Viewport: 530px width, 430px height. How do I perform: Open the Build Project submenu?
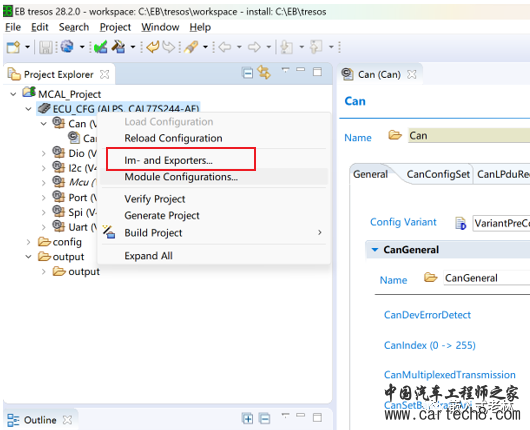coord(214,233)
